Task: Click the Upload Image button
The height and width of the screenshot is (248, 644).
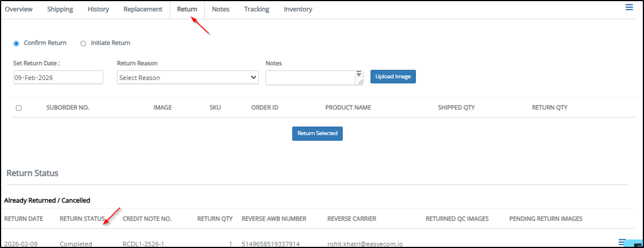Action: [393, 77]
